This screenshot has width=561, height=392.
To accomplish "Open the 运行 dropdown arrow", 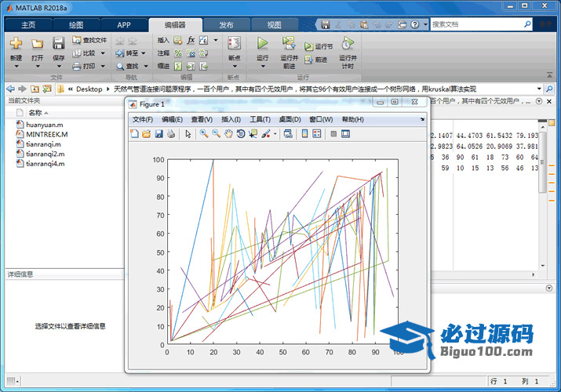I will pos(263,67).
